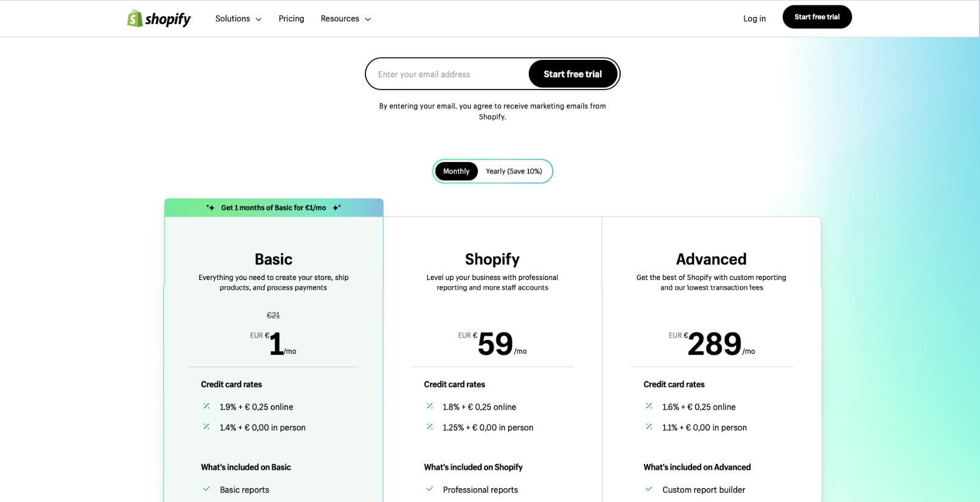
Task: Click the struck-through €21 price
Action: [273, 315]
